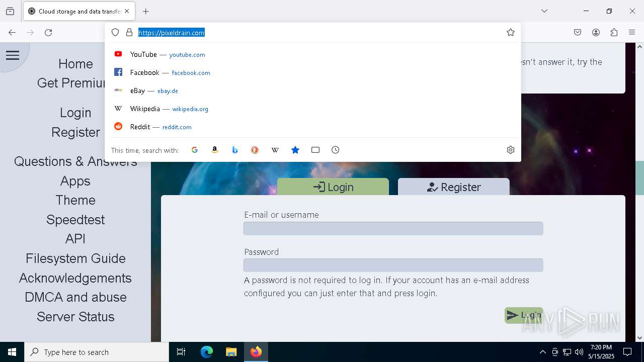Search open tabs icon
This screenshot has width=644, height=362.
[315, 150]
